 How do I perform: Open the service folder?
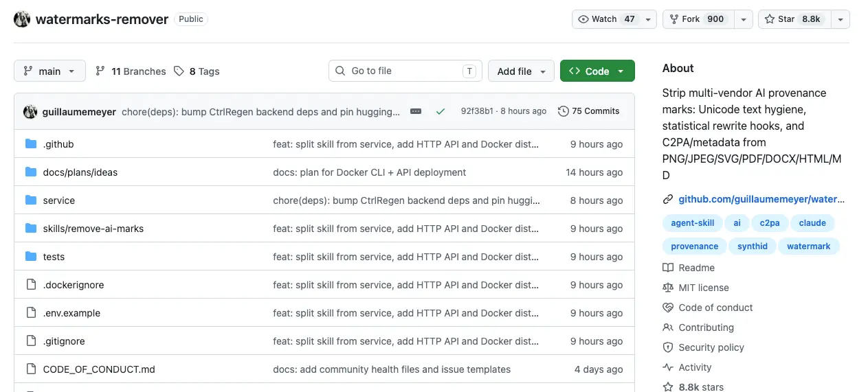pos(59,200)
